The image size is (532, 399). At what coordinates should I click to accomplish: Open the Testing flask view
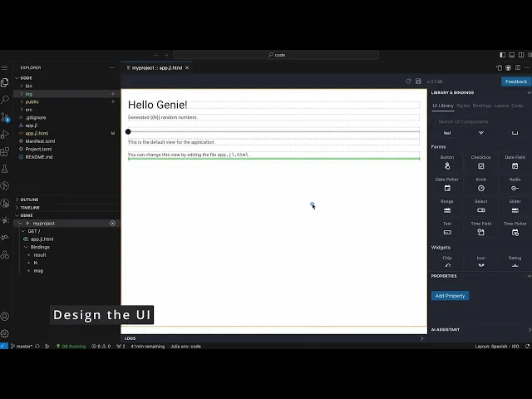(5, 169)
